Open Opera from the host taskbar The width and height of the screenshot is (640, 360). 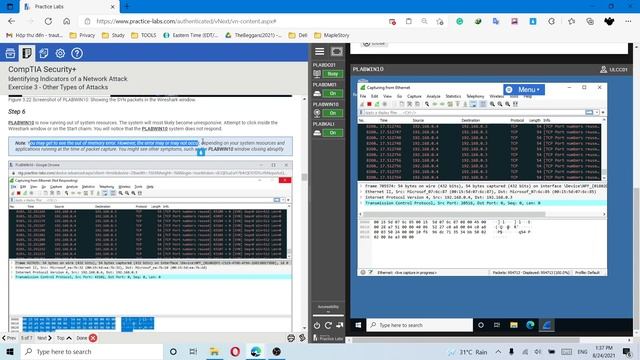click(x=235, y=351)
